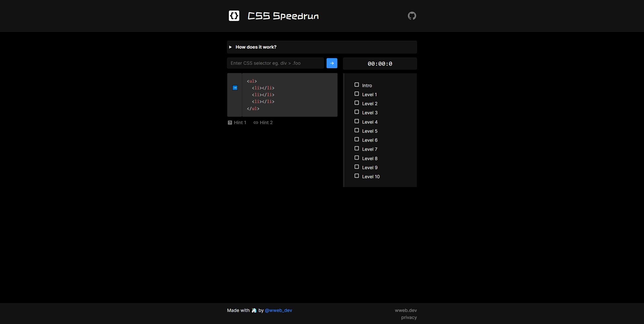Open the GitHub repository link icon

tap(412, 16)
